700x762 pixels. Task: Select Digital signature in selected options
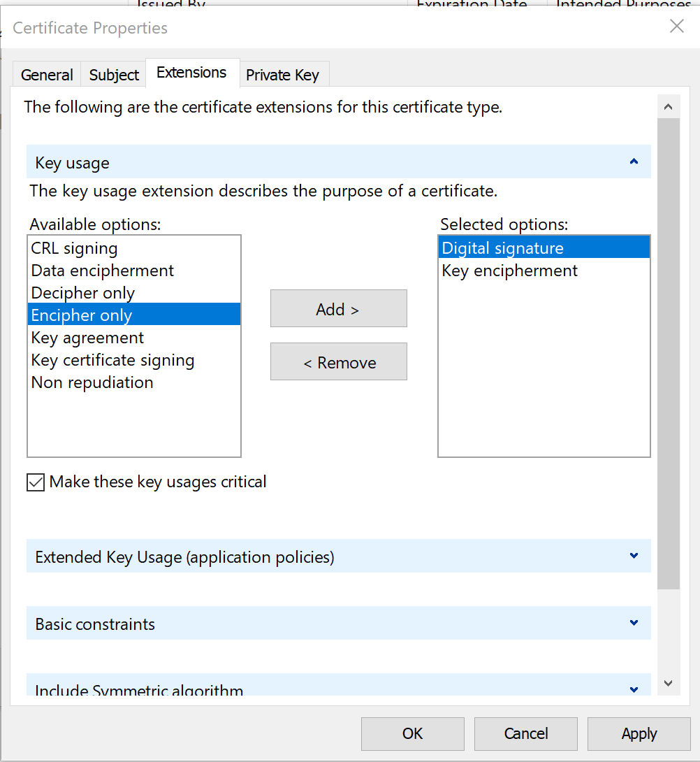[x=502, y=247]
